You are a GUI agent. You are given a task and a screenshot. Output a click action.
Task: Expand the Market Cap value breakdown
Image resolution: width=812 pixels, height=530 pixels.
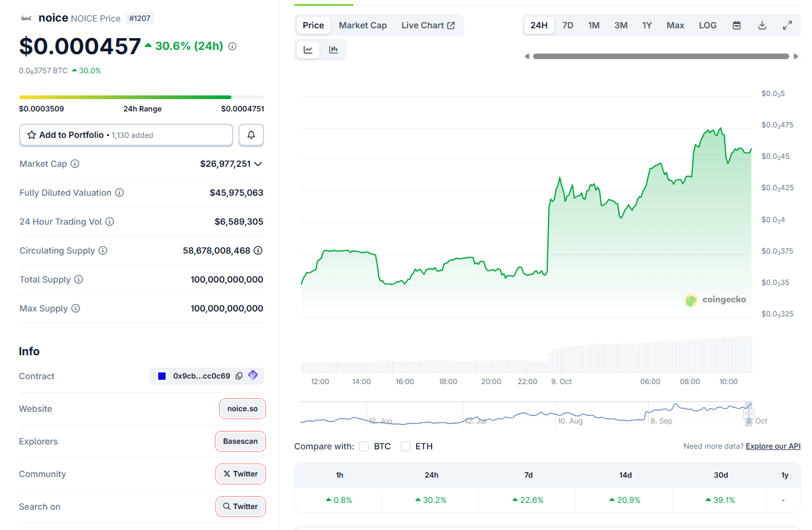click(259, 164)
